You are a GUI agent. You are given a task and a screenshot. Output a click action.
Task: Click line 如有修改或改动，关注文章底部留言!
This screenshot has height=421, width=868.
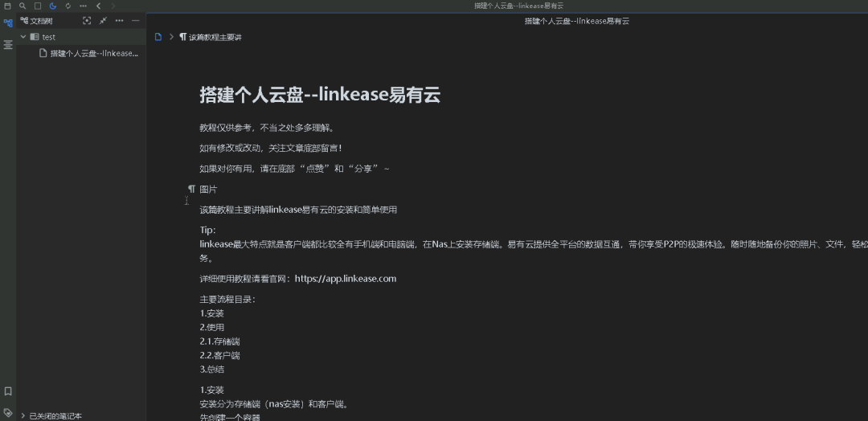pyautogui.click(x=271, y=149)
